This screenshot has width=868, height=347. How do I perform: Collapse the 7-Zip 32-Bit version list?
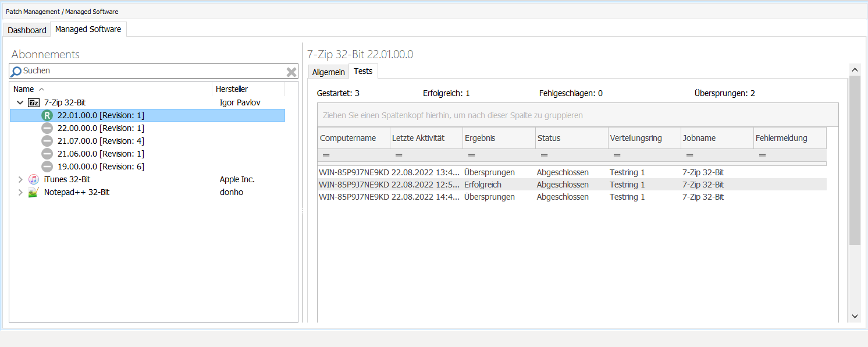coord(20,102)
